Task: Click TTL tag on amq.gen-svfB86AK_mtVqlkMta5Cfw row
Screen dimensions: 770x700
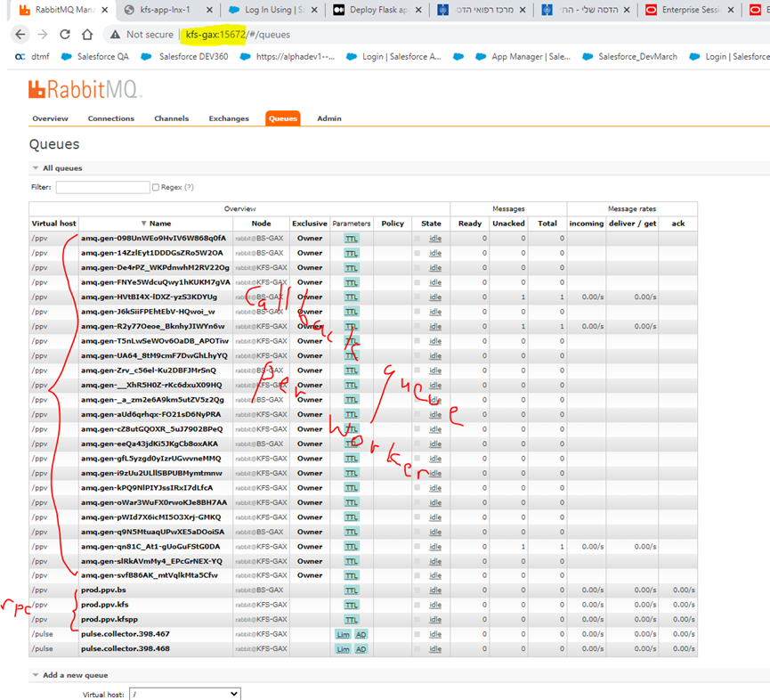Action: pyautogui.click(x=351, y=575)
